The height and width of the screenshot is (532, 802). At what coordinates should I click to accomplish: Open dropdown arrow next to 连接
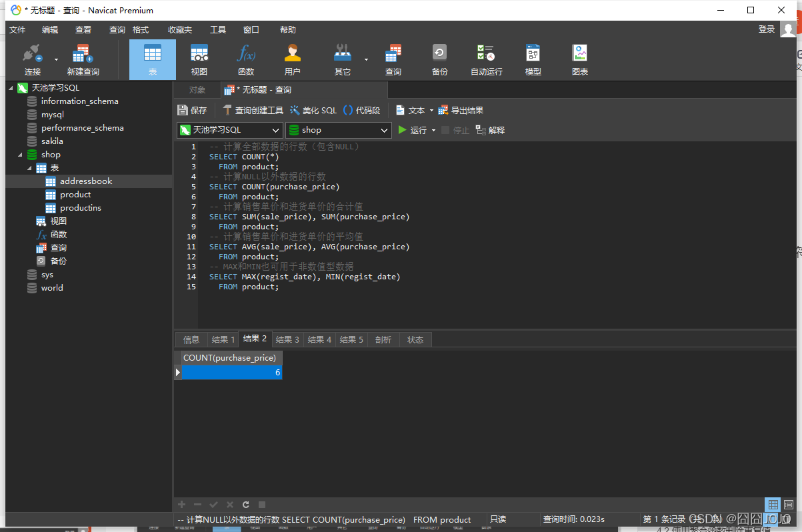click(x=55, y=59)
